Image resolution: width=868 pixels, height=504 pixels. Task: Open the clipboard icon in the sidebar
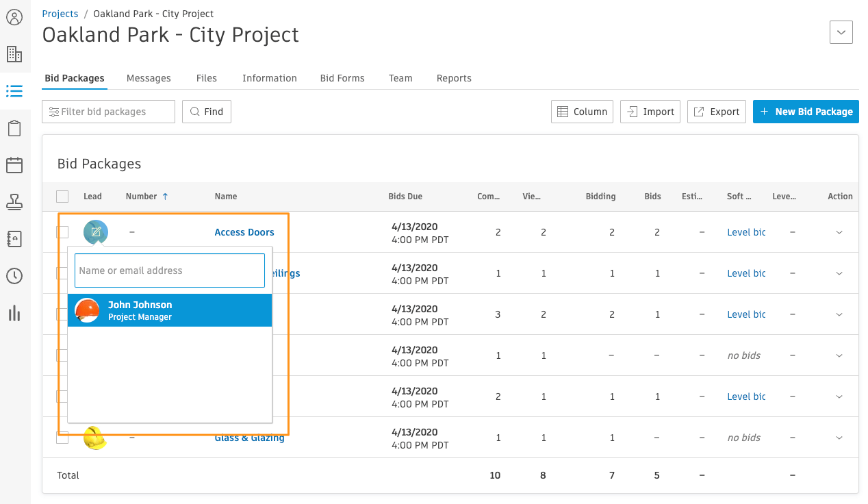point(15,128)
